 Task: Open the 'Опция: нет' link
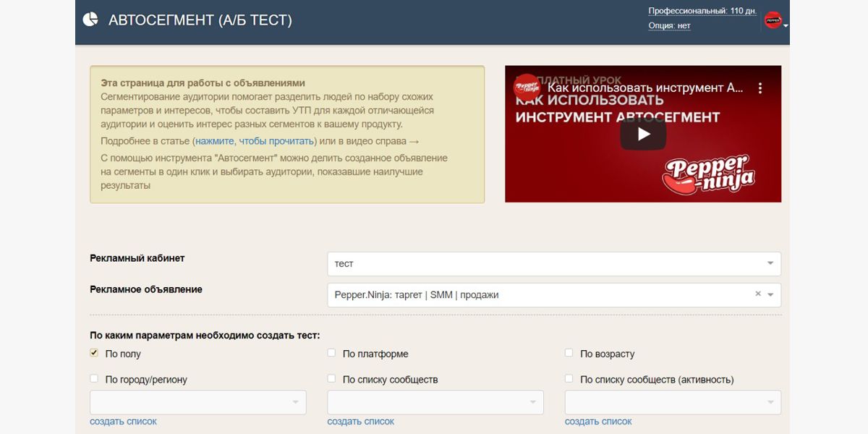[x=669, y=26]
